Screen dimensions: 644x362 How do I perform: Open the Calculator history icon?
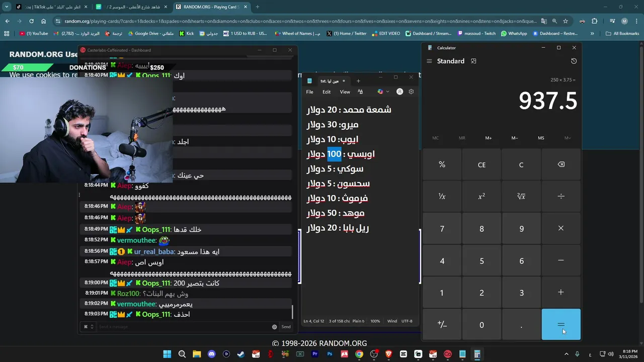tap(574, 61)
